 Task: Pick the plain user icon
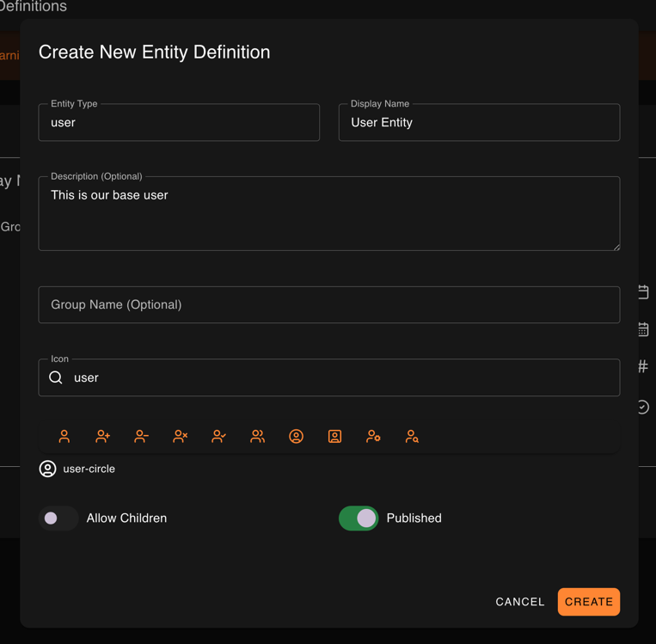(64, 437)
